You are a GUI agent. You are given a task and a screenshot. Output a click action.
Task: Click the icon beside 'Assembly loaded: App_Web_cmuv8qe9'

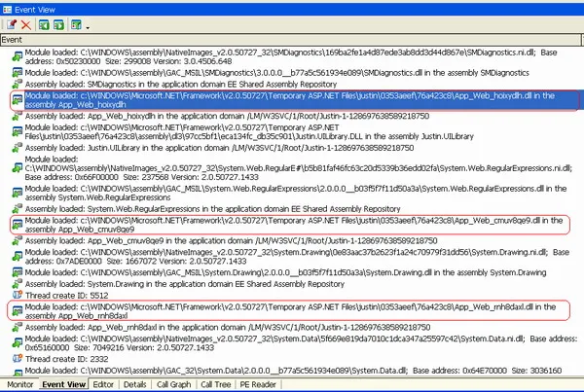[x=18, y=240]
